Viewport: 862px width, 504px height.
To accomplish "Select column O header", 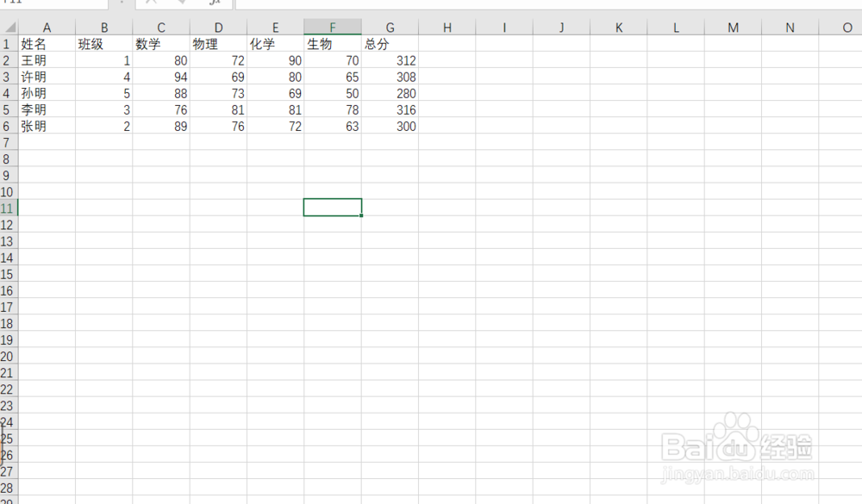I will click(x=840, y=27).
